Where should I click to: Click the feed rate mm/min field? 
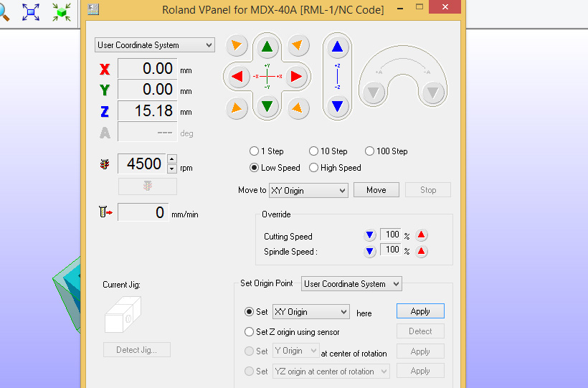pyautogui.click(x=143, y=212)
